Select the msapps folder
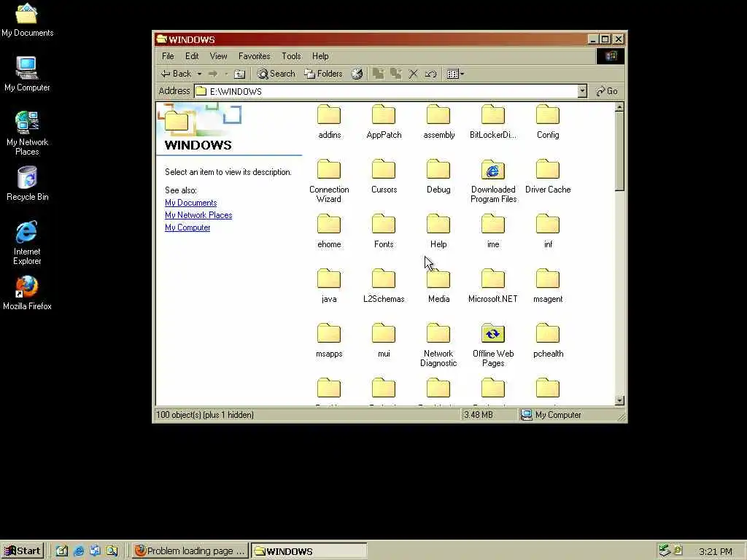Image resolution: width=747 pixels, height=560 pixels. click(x=329, y=341)
